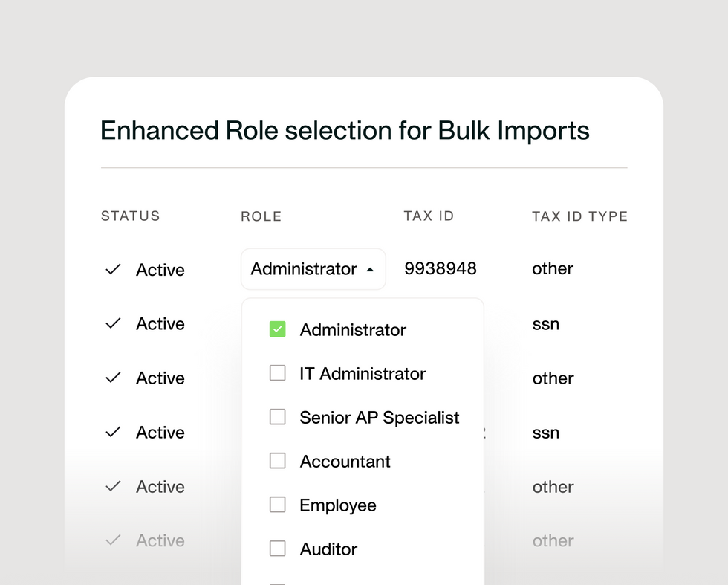The width and height of the screenshot is (728, 585).
Task: Click 'ssn' tax ID type in fourth row
Action: [x=546, y=433]
